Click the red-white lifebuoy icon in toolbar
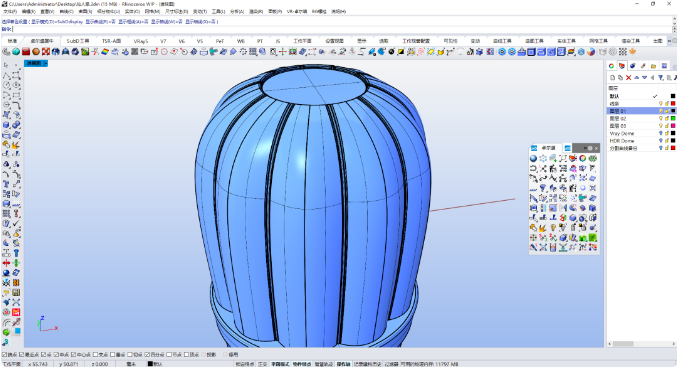 click(x=46, y=52)
